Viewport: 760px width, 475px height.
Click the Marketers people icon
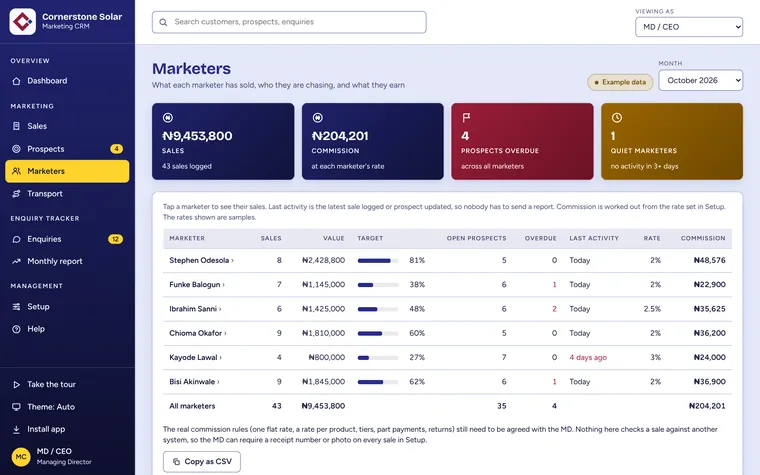(x=16, y=171)
